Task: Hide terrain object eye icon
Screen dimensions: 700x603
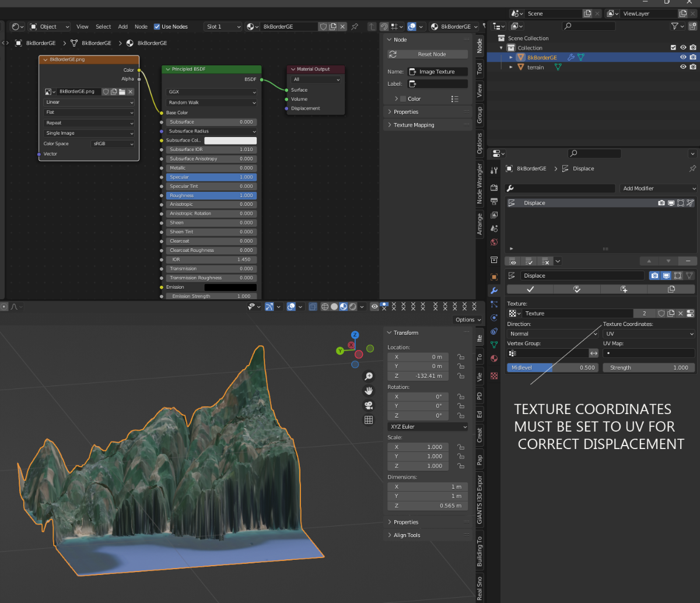Action: (x=682, y=67)
